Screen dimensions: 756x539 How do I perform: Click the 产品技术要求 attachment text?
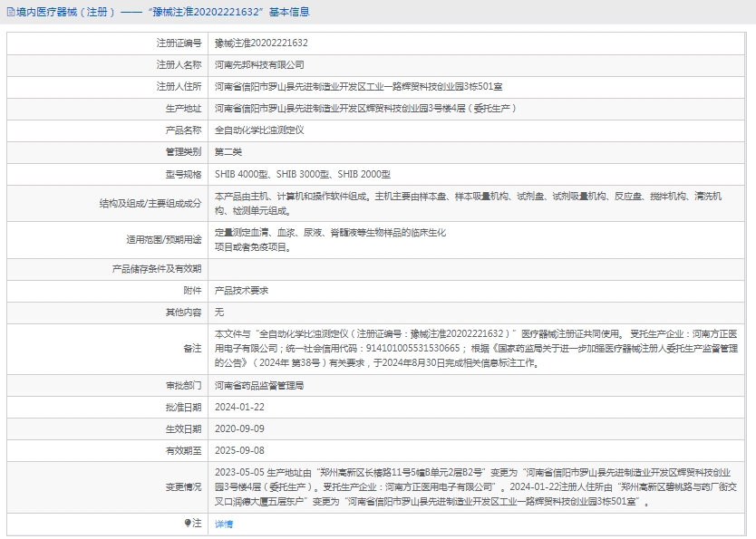pyautogui.click(x=241, y=291)
